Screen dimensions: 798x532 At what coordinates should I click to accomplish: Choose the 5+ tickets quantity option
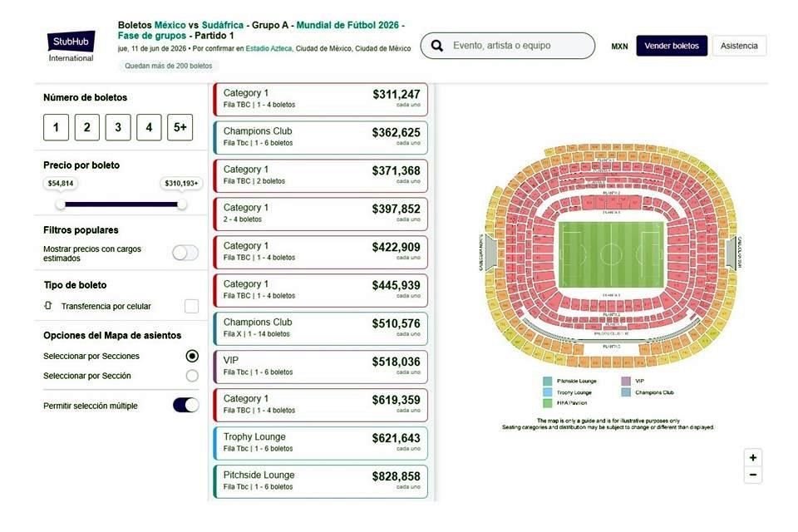[x=180, y=127]
